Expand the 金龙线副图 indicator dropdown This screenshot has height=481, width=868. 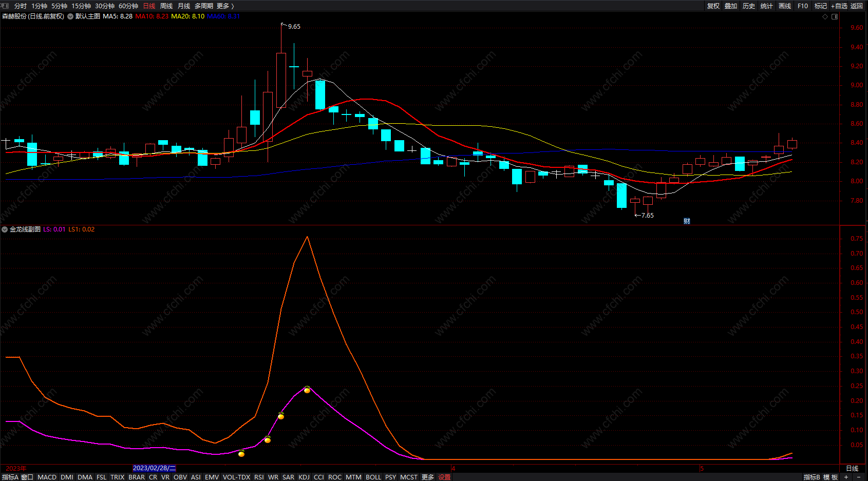pyautogui.click(x=5, y=229)
